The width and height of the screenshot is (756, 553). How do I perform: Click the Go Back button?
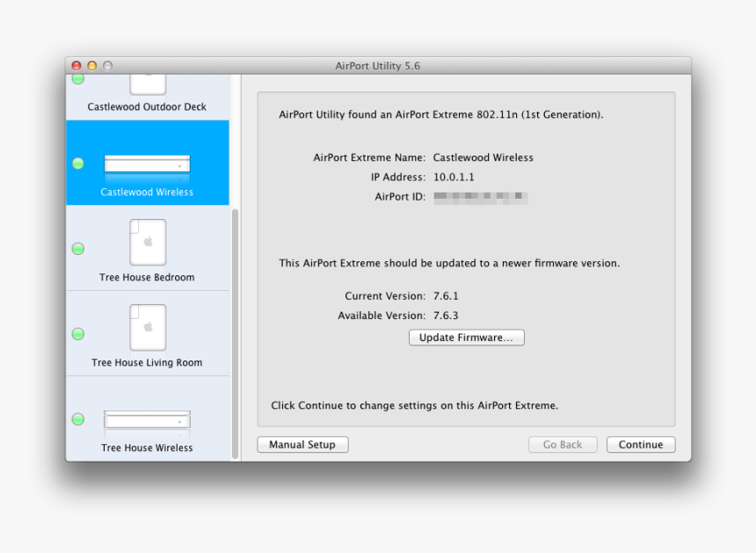[x=563, y=445]
